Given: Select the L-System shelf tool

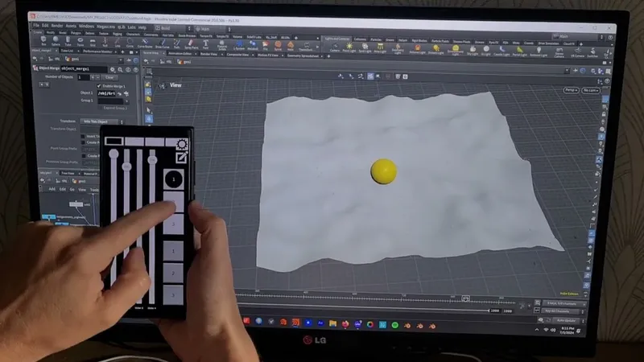Looking at the screenshot, I should [239, 46].
